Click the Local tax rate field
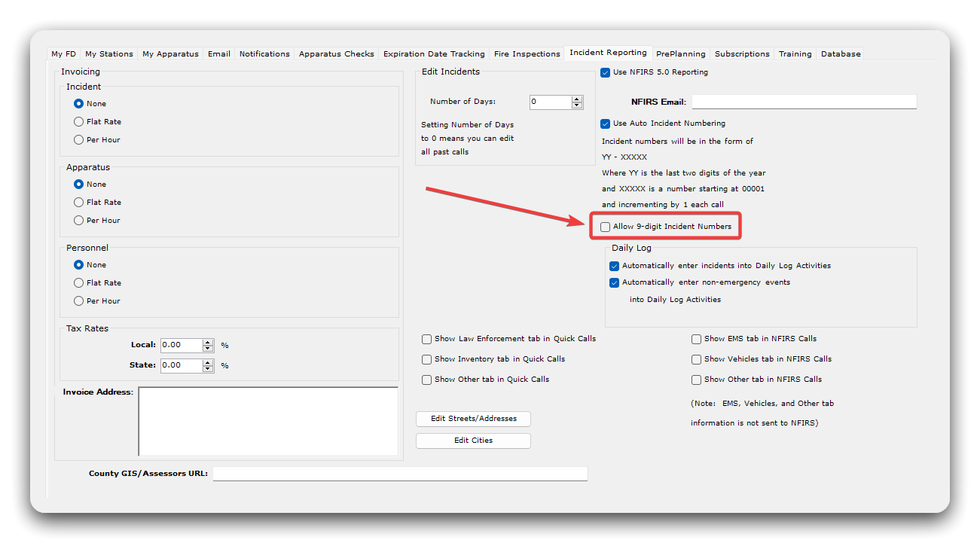This screenshot has height=543, width=980. click(x=181, y=345)
